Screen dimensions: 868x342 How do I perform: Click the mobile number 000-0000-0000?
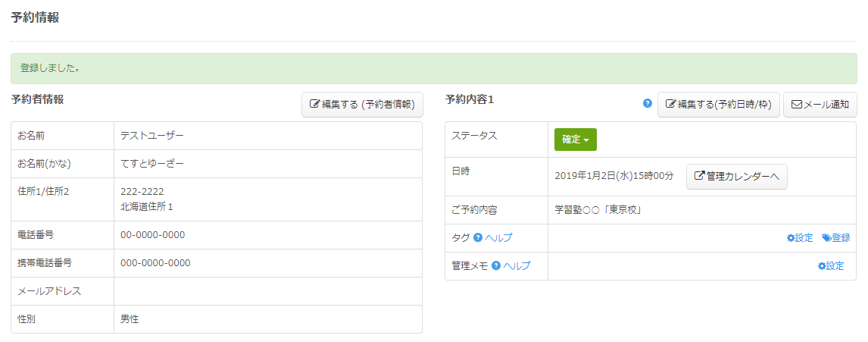click(155, 263)
